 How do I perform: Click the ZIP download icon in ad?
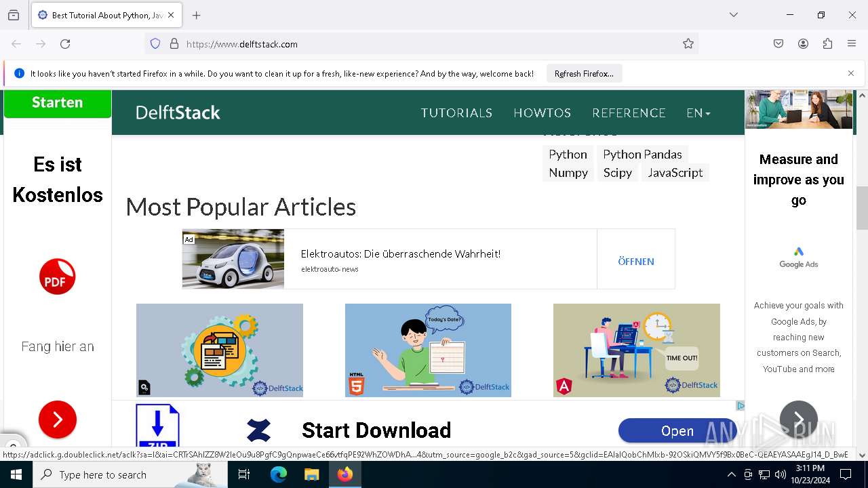pos(157,426)
